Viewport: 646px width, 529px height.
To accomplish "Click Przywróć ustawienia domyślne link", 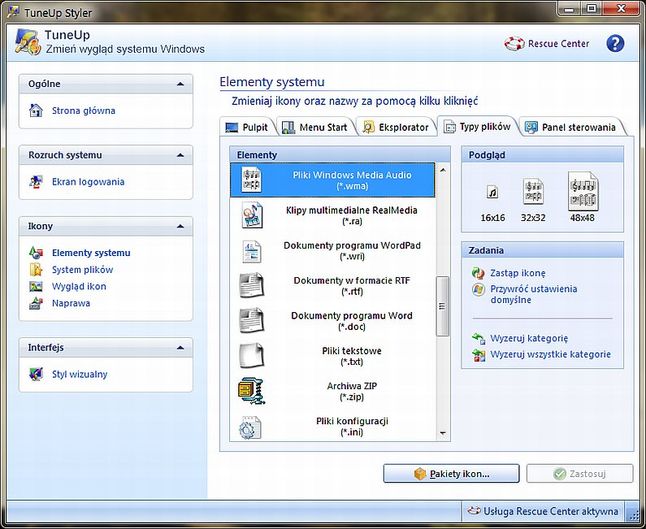I will tap(534, 294).
